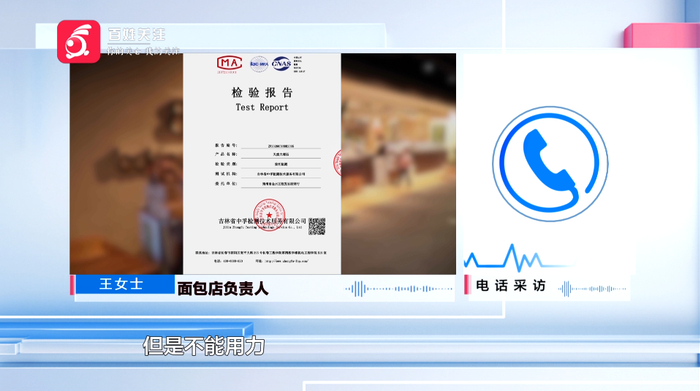Click the Test Report English title
The width and height of the screenshot is (700, 391).
pos(262,107)
